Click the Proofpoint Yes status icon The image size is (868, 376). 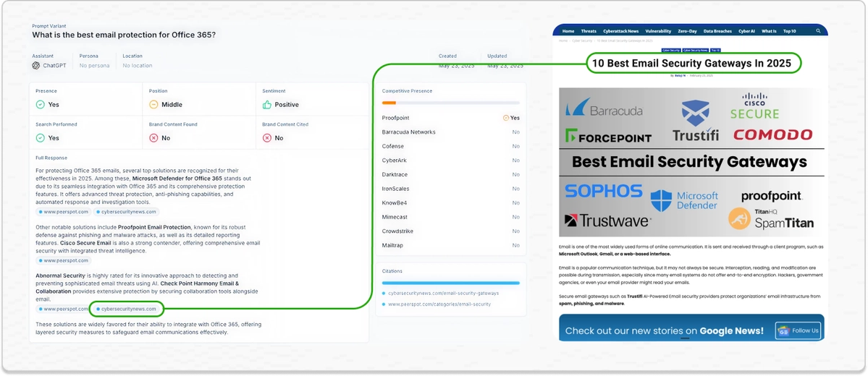click(505, 118)
